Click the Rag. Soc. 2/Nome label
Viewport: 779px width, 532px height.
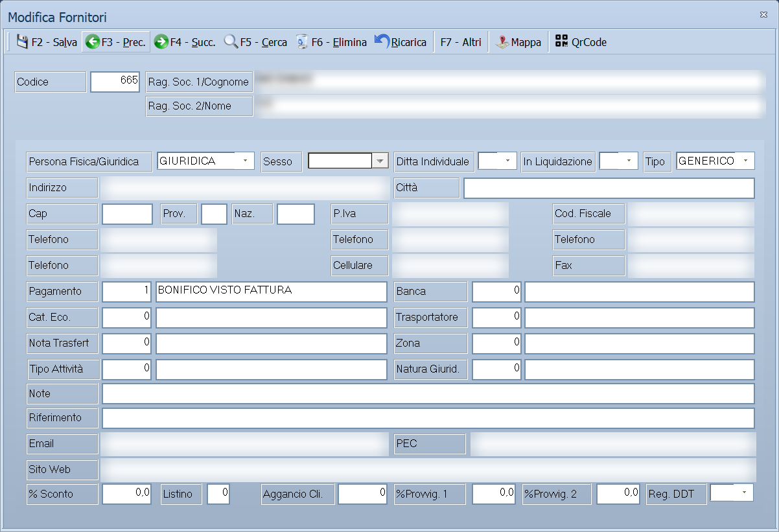point(199,106)
